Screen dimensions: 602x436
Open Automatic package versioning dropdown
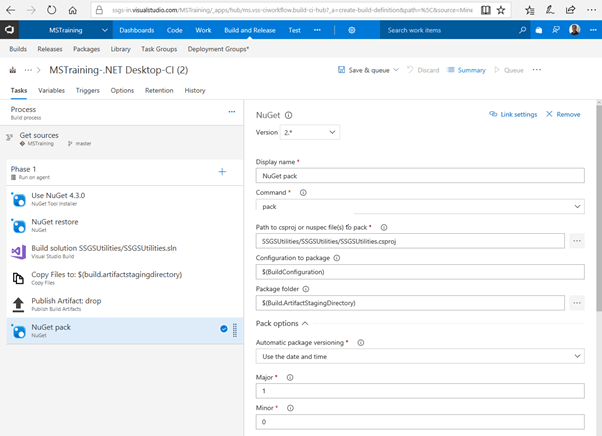(420, 357)
